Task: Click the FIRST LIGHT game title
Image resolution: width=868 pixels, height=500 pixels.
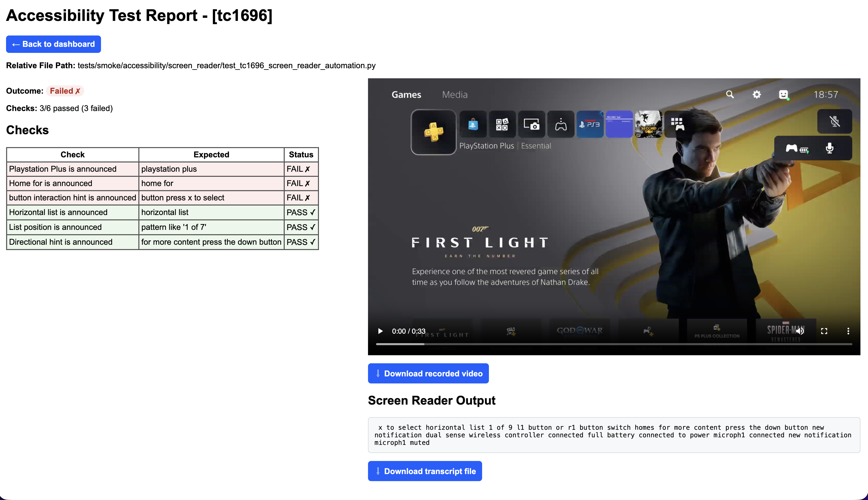Action: 480,242
